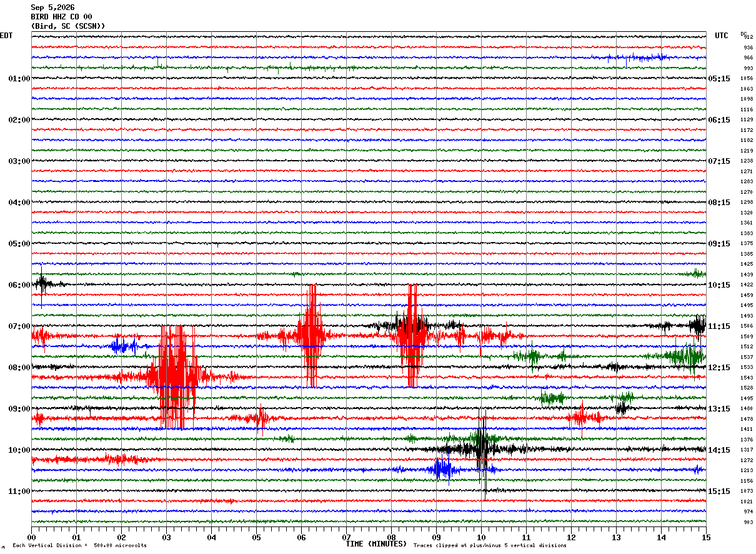
Task: Click the 15:15 UTC time label
Action: pyautogui.click(x=719, y=491)
